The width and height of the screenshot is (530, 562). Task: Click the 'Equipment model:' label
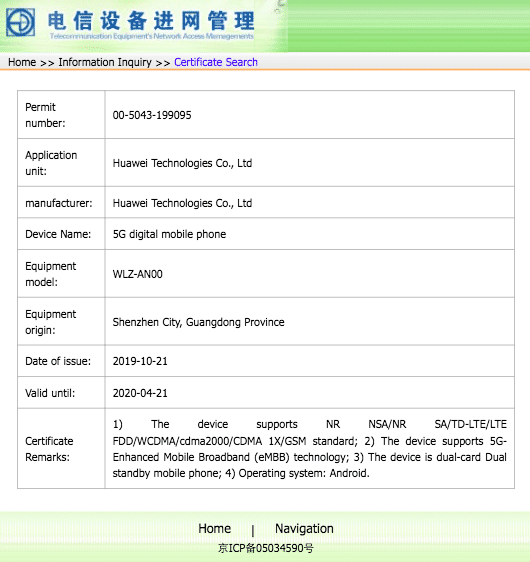[x=51, y=274]
